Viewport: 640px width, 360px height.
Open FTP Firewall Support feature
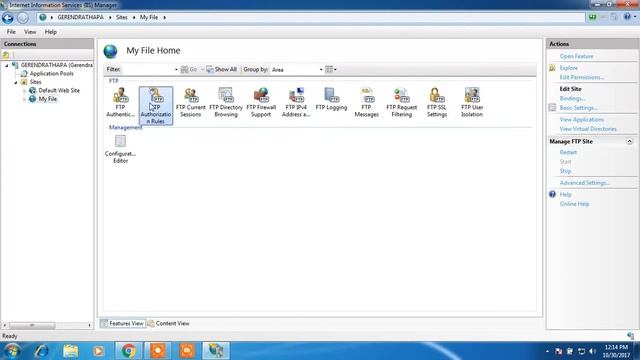click(x=261, y=102)
